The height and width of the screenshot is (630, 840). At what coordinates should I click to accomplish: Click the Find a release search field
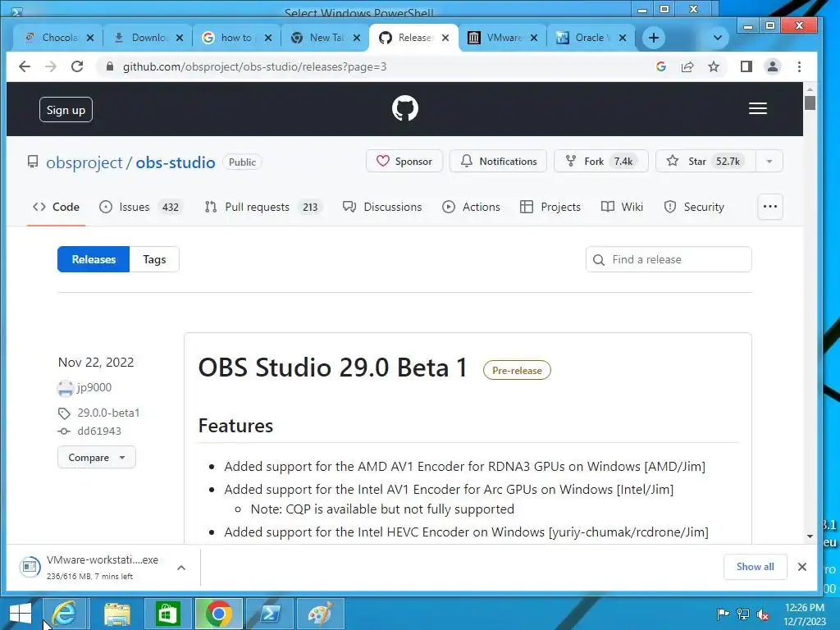(x=669, y=259)
